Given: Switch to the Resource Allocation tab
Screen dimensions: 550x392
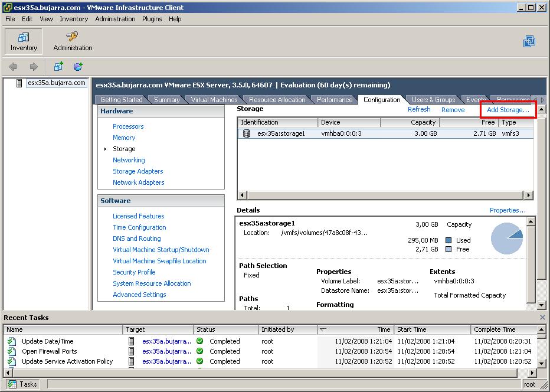Looking at the screenshot, I should click(277, 100).
